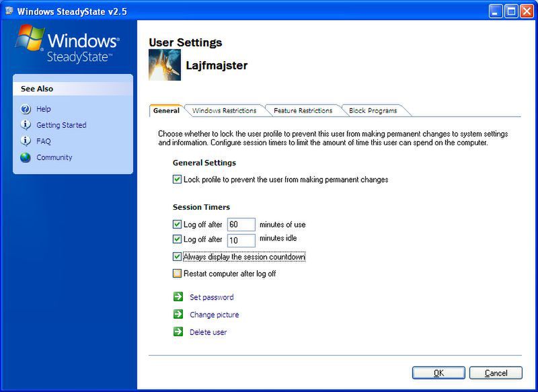This screenshot has height=392, width=538.
Task: Close the SteadyState window
Action: point(527,11)
